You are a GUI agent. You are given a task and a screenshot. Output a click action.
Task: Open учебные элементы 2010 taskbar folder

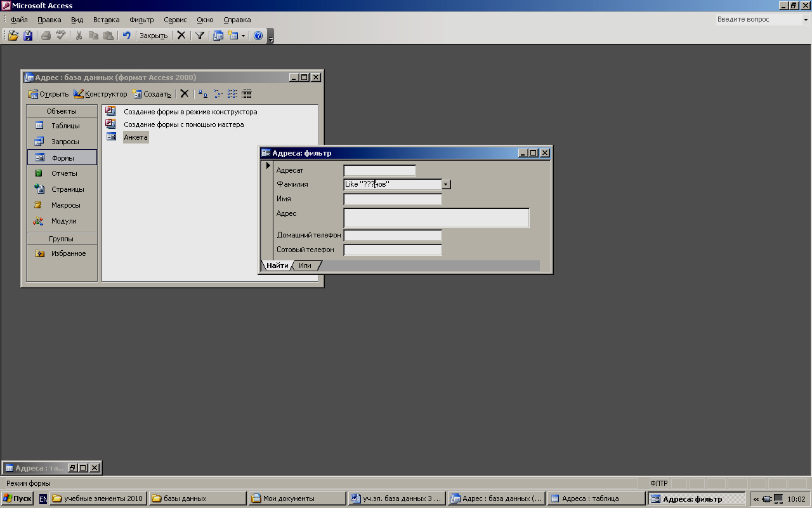[x=98, y=498]
